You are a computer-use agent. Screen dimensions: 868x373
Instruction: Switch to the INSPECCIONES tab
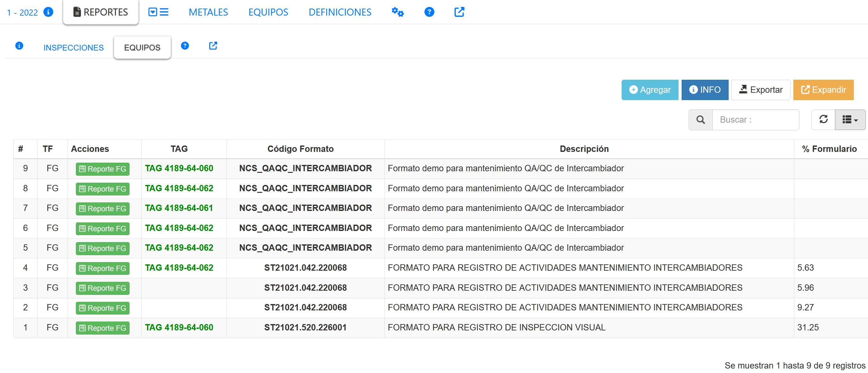[x=73, y=48]
